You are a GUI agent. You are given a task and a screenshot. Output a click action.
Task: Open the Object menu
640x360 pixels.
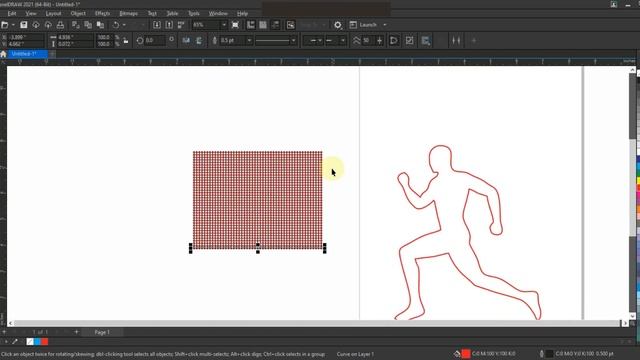(78, 13)
